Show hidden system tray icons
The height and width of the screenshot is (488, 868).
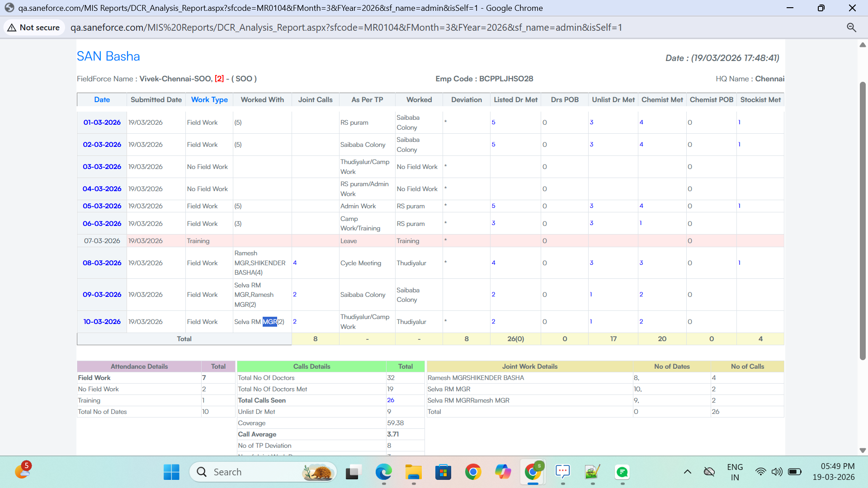tap(687, 472)
